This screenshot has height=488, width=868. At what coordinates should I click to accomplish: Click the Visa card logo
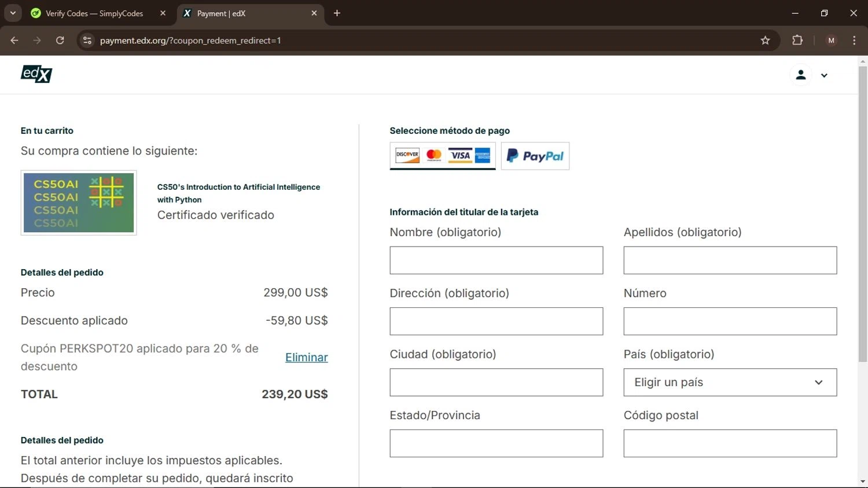(461, 155)
